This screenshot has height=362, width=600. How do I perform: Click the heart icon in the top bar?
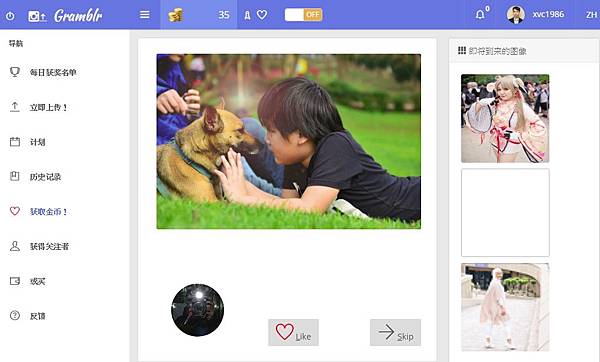tap(262, 15)
